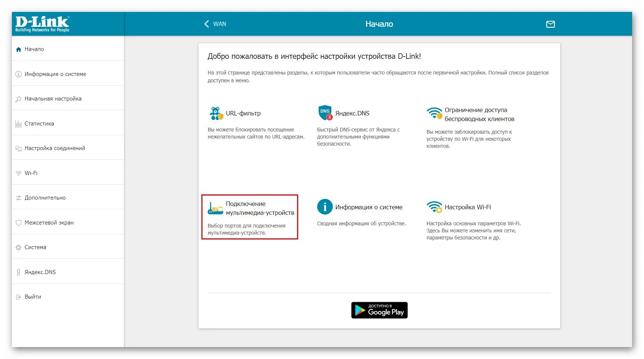Open Начало in the sidebar menu
This screenshot has width=644, height=359.
[68, 49]
